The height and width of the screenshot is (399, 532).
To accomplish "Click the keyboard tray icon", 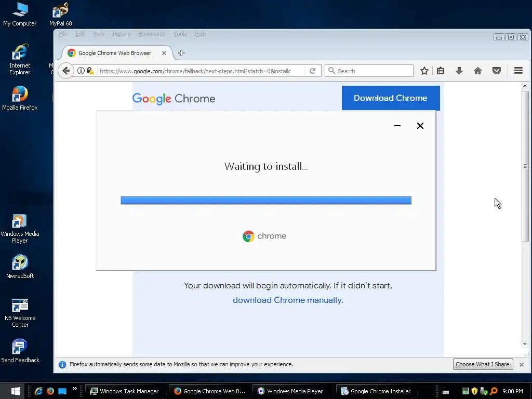I will point(446,392).
